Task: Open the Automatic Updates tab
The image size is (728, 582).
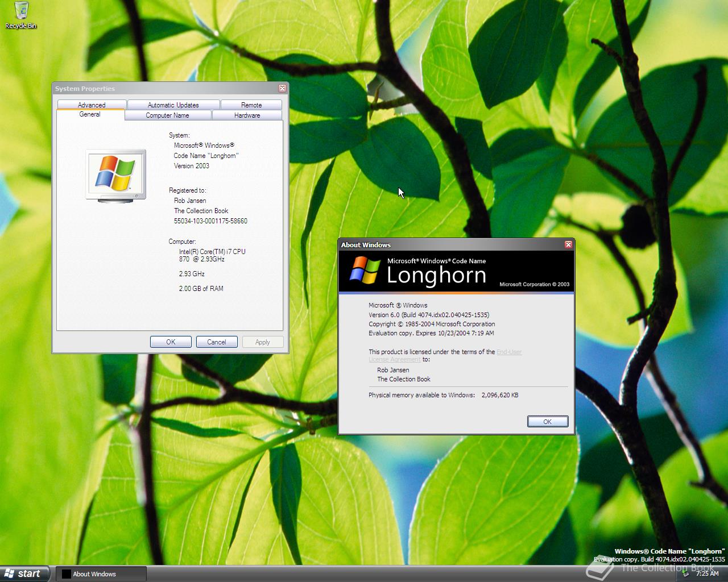Action: tap(173, 105)
